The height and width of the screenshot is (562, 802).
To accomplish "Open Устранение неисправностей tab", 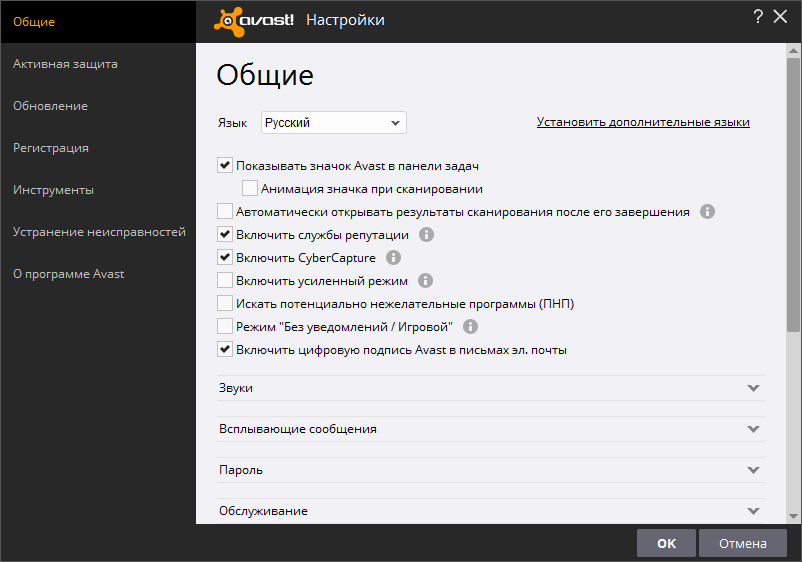I will point(98,232).
